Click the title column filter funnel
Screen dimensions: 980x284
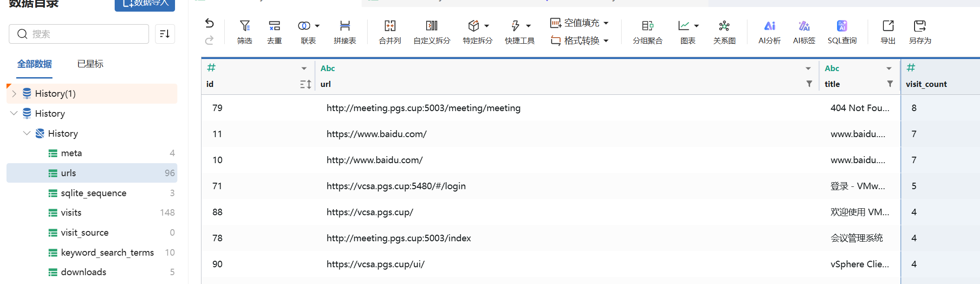tap(890, 84)
